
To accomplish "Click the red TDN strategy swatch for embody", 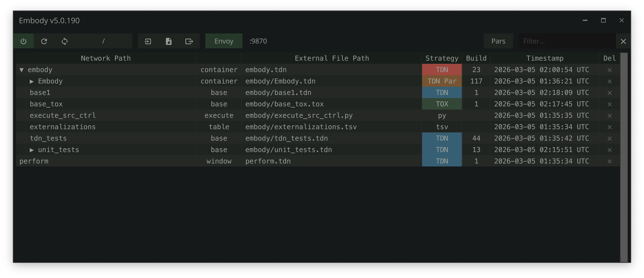I will click(x=442, y=69).
